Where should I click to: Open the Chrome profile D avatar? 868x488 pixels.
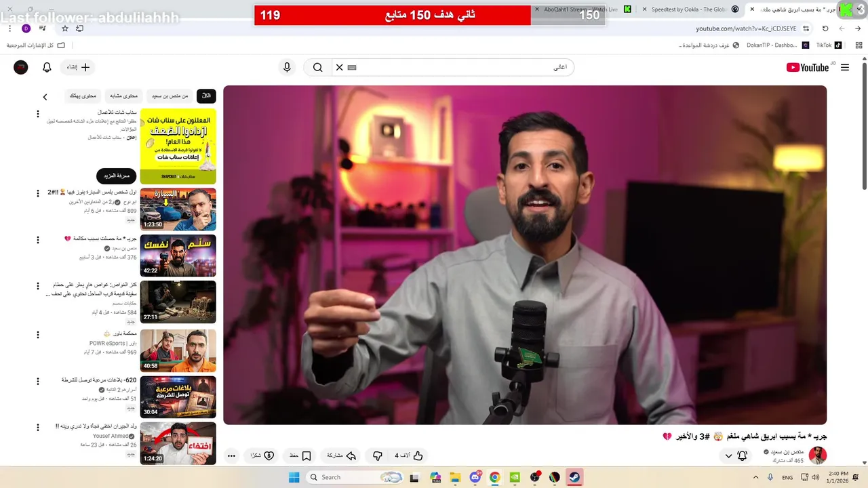(x=26, y=28)
